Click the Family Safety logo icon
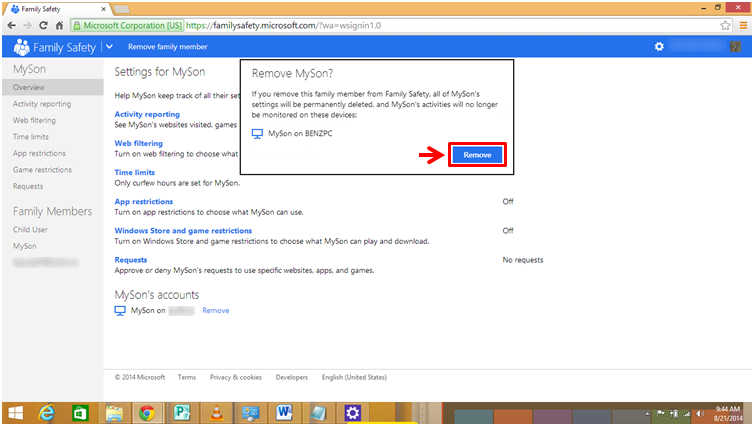 [21, 47]
